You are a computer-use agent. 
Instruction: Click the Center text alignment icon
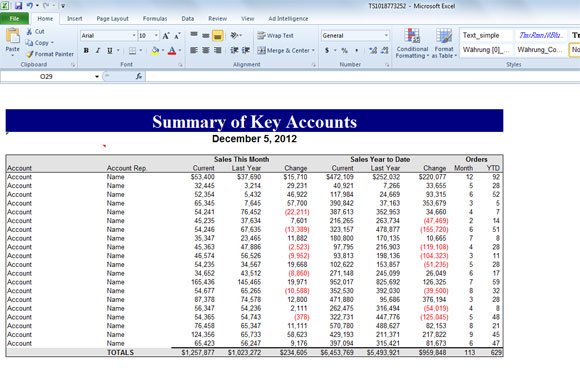coord(206,50)
